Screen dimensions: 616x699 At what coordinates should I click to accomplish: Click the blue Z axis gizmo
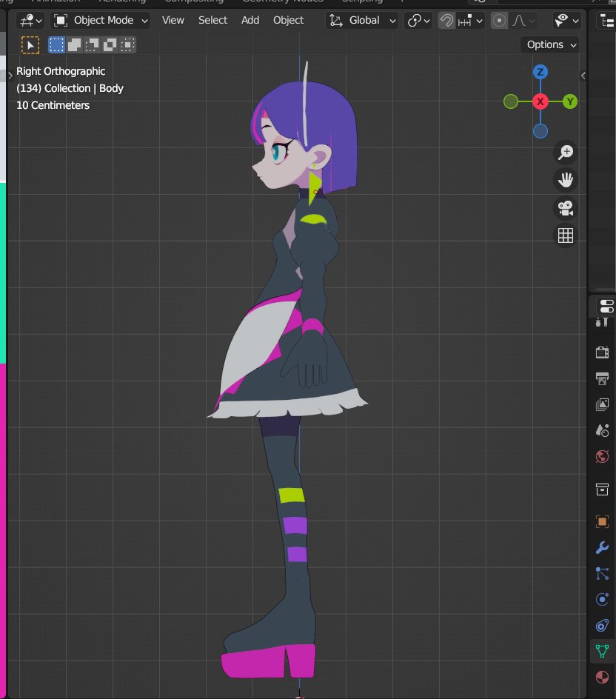[540, 72]
